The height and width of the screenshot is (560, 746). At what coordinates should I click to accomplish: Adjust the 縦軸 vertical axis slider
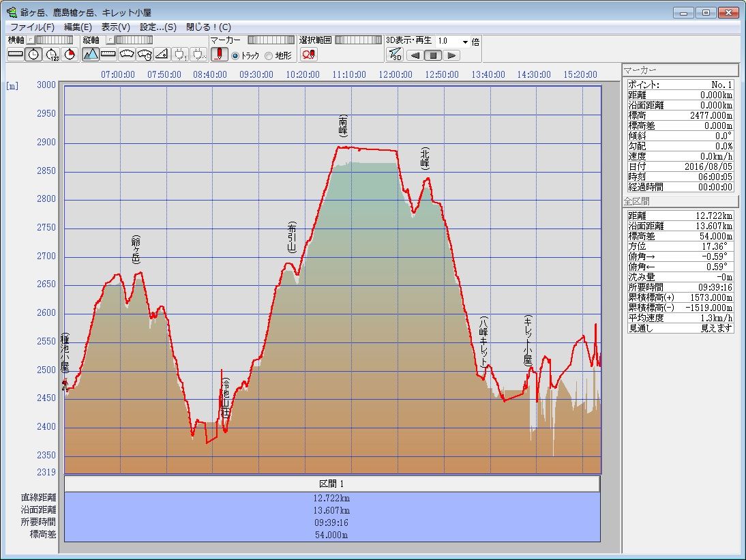(x=134, y=40)
